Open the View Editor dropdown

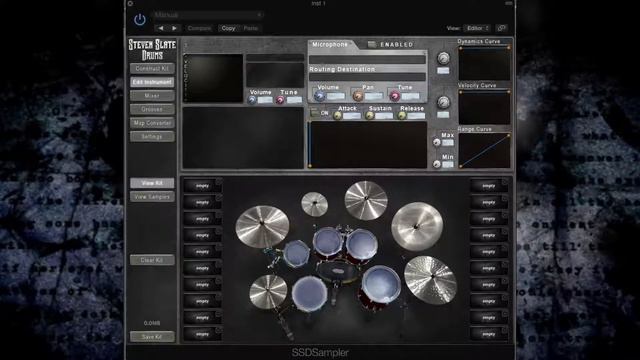477,28
